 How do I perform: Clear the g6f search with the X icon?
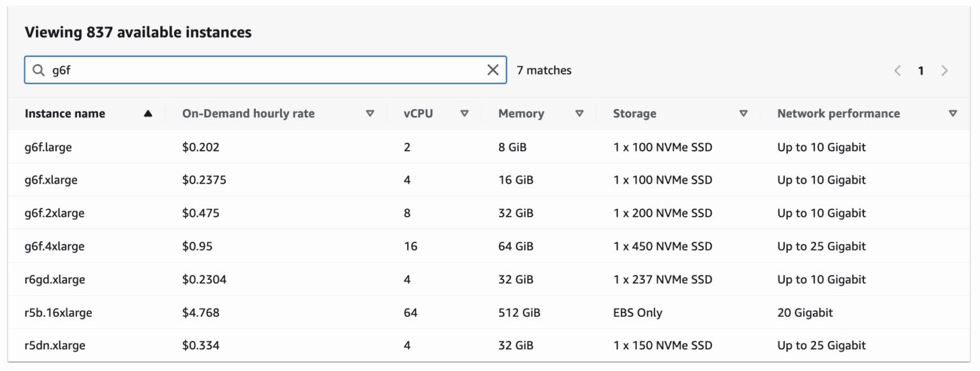493,70
